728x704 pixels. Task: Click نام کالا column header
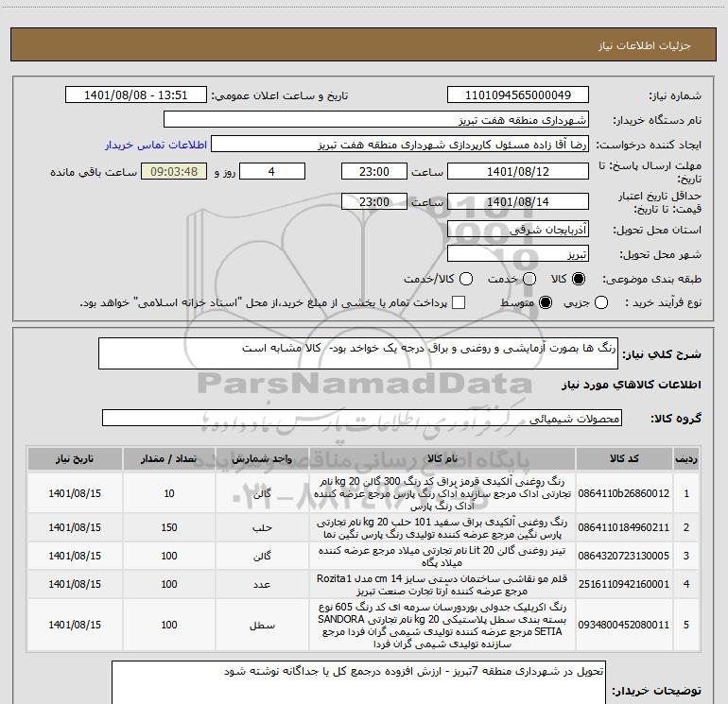(442, 459)
